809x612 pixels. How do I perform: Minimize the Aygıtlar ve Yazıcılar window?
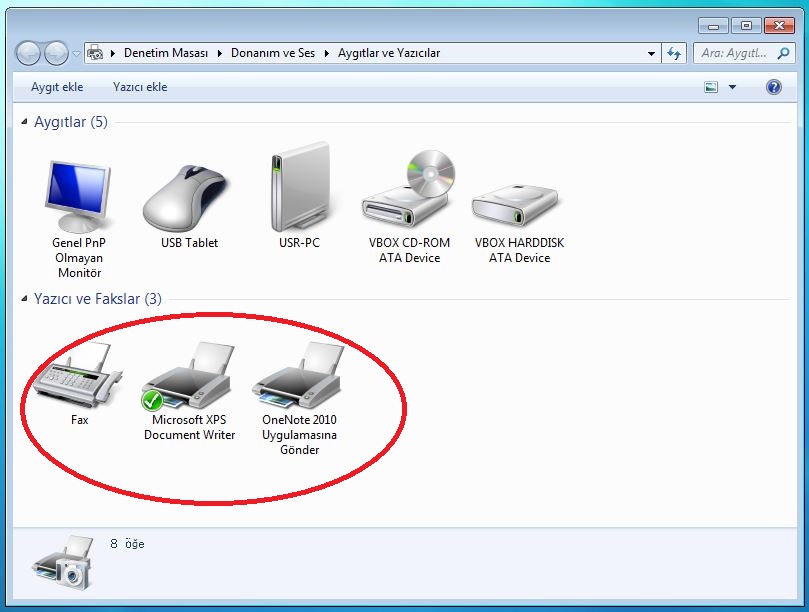[x=713, y=25]
